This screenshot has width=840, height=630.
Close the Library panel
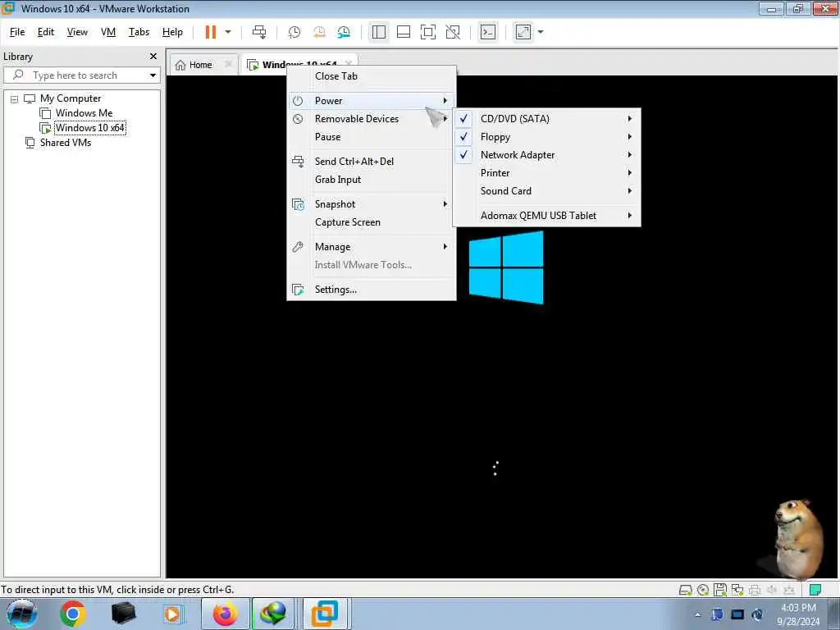153,57
